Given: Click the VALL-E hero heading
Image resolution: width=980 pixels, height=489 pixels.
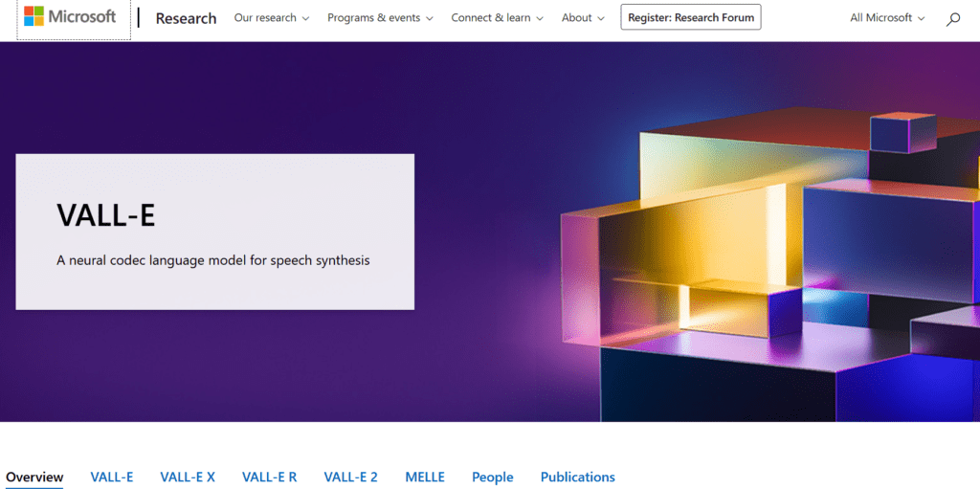Looking at the screenshot, I should click(106, 216).
